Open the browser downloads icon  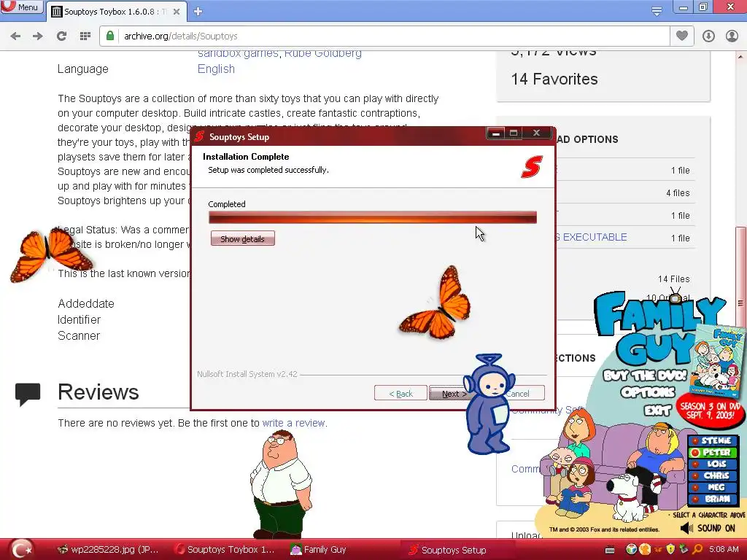point(708,36)
